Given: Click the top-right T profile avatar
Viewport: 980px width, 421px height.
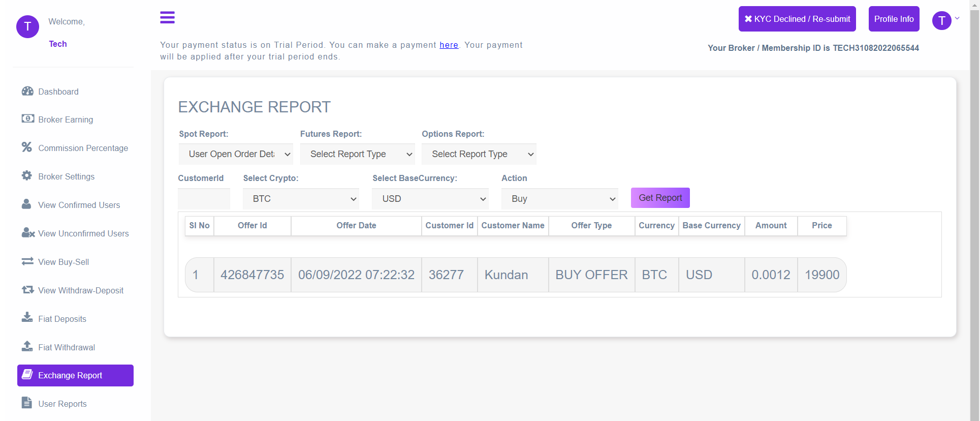Looking at the screenshot, I should pyautogui.click(x=941, y=20).
